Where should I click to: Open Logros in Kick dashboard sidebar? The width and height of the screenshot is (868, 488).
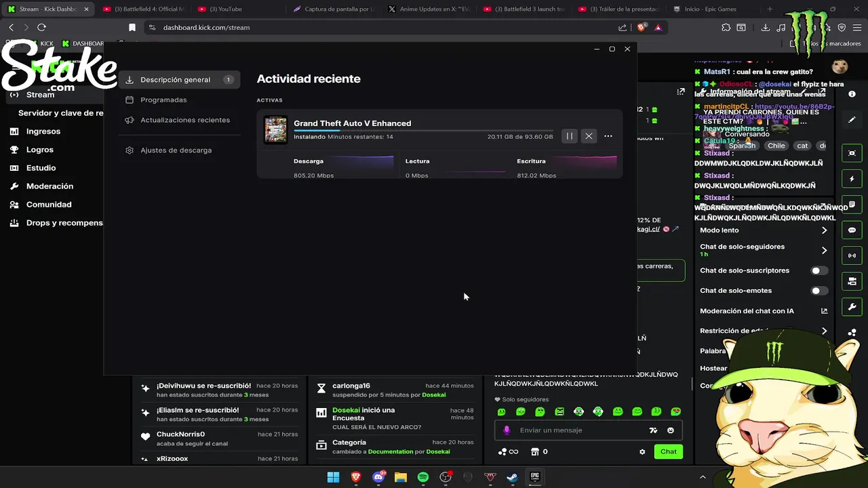(x=39, y=150)
